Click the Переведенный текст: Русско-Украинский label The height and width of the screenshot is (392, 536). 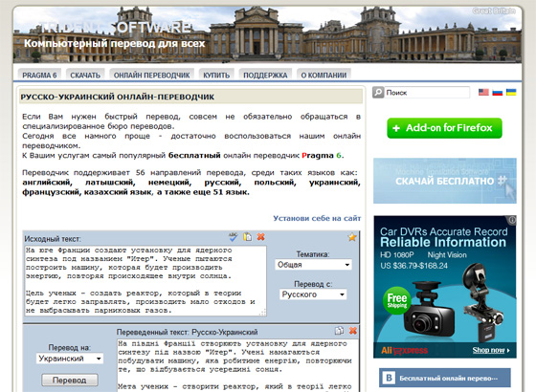click(187, 332)
